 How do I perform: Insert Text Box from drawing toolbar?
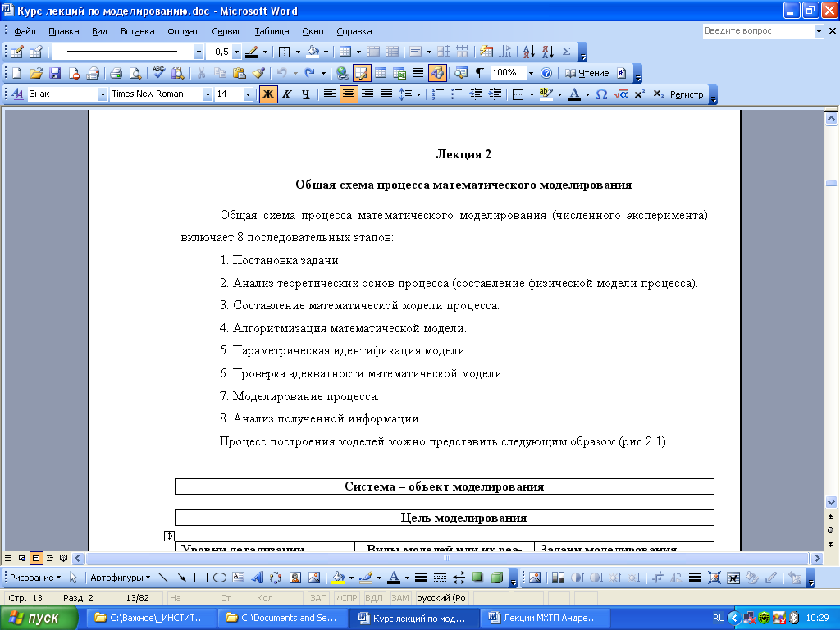pyautogui.click(x=239, y=577)
